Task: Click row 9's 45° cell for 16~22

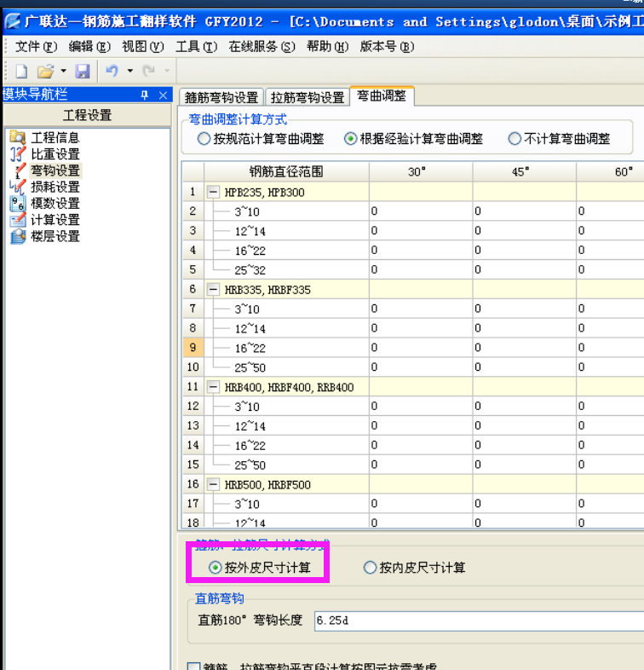Action: (525, 348)
